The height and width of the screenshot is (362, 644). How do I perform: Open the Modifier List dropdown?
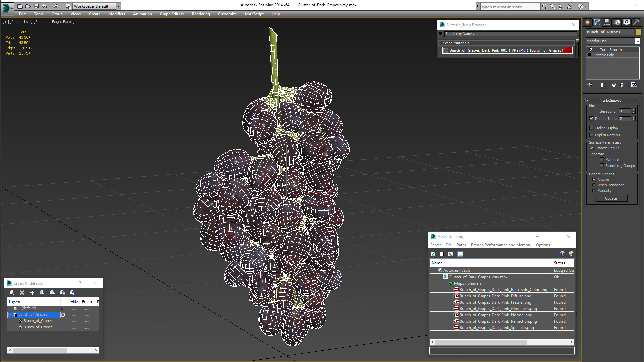tap(637, 41)
